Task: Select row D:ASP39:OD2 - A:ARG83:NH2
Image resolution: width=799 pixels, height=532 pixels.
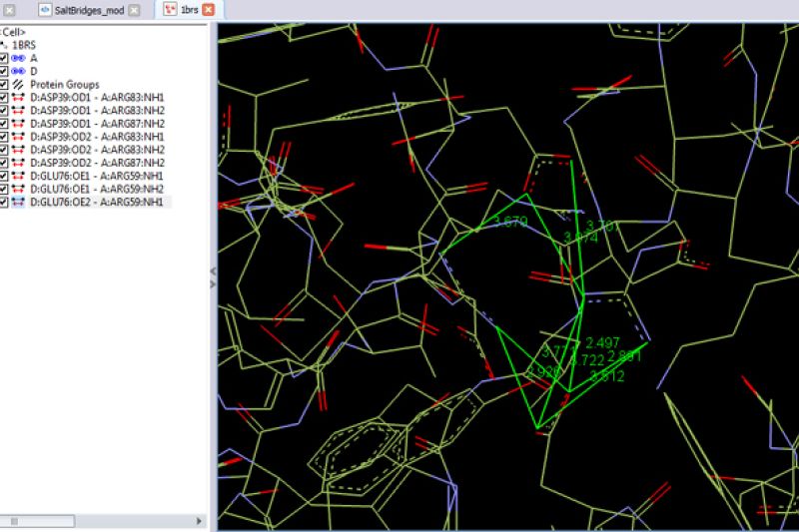Action: tap(97, 150)
